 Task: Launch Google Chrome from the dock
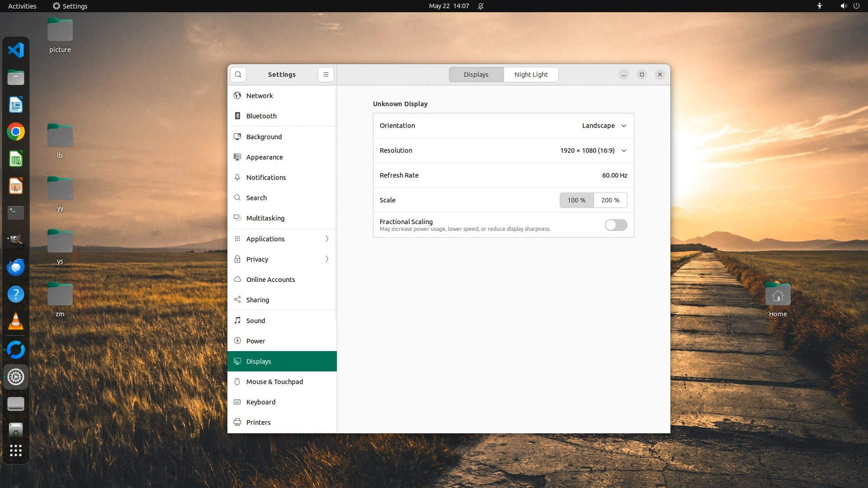coord(16,132)
